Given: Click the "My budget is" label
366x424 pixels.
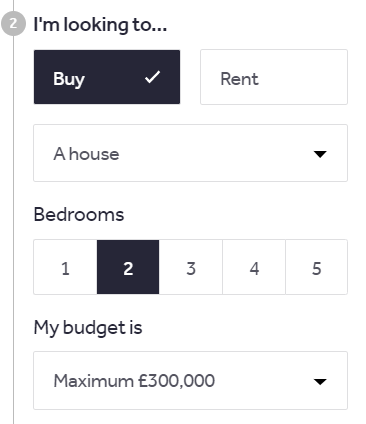Looking at the screenshot, I should [x=88, y=328].
